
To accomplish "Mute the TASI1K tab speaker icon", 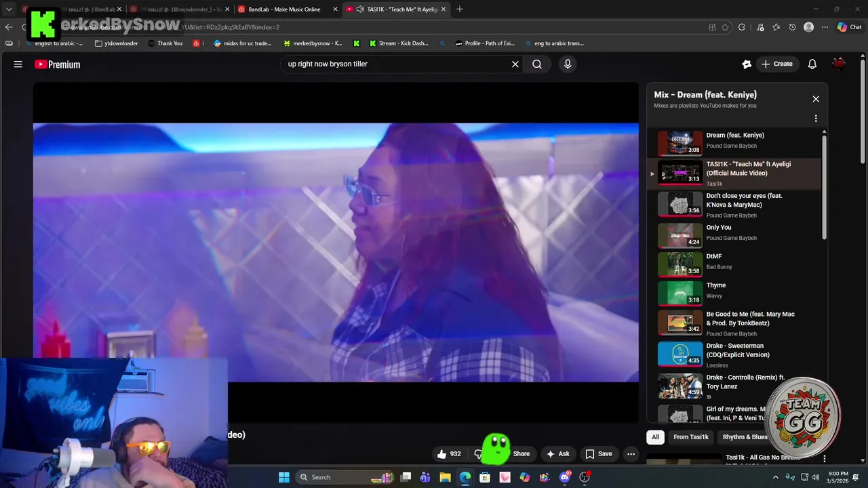I will point(359,9).
